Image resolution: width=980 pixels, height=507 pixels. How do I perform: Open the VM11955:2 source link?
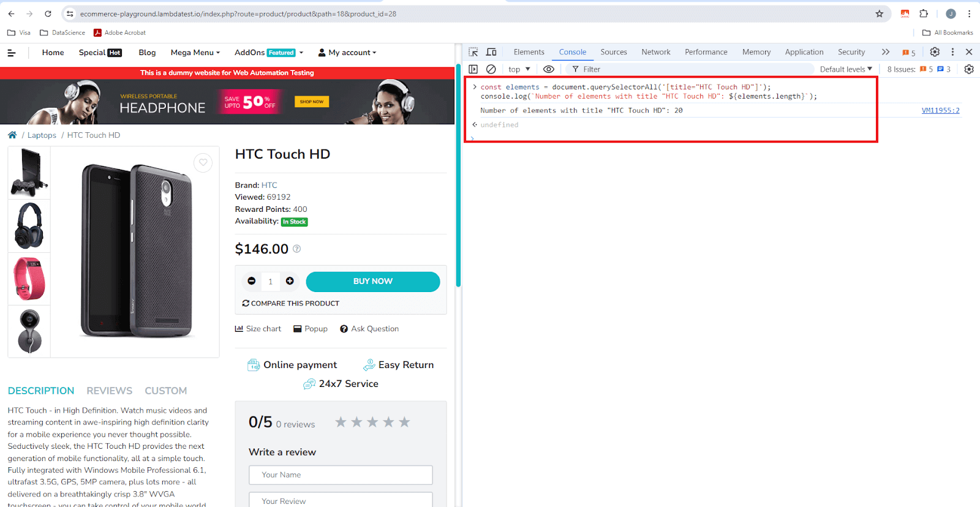(x=941, y=110)
